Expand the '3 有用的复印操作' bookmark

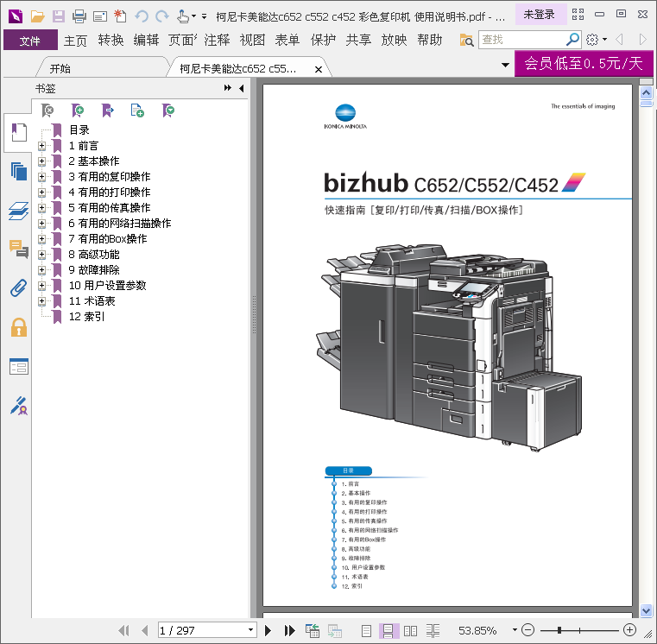pyautogui.click(x=42, y=177)
